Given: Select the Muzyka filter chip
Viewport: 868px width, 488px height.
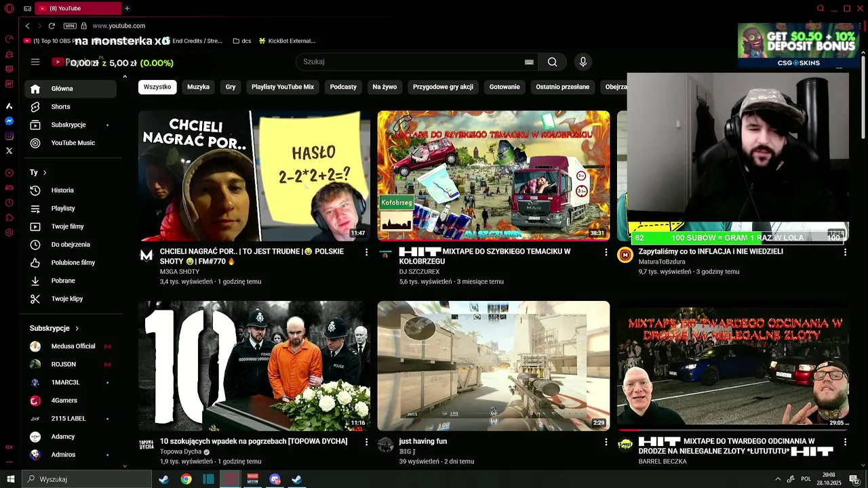Looking at the screenshot, I should [x=198, y=87].
